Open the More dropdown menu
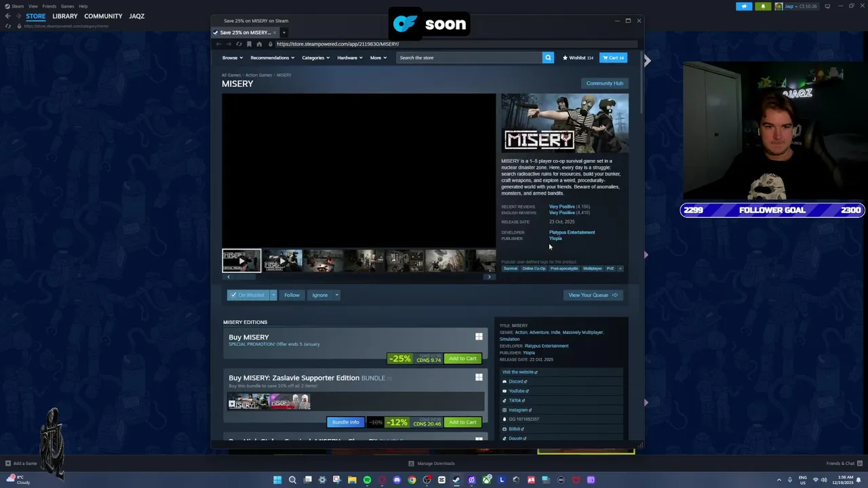868x488 pixels. pos(378,58)
